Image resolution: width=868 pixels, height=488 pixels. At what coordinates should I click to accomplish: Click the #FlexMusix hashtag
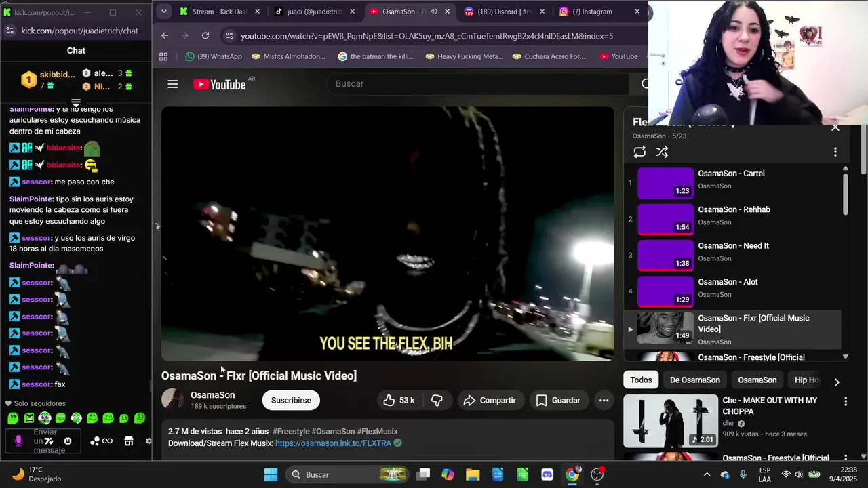point(377,432)
